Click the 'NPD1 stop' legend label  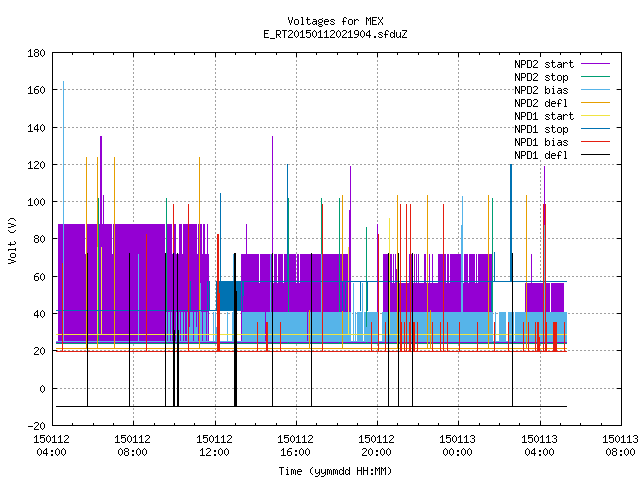coord(541,129)
